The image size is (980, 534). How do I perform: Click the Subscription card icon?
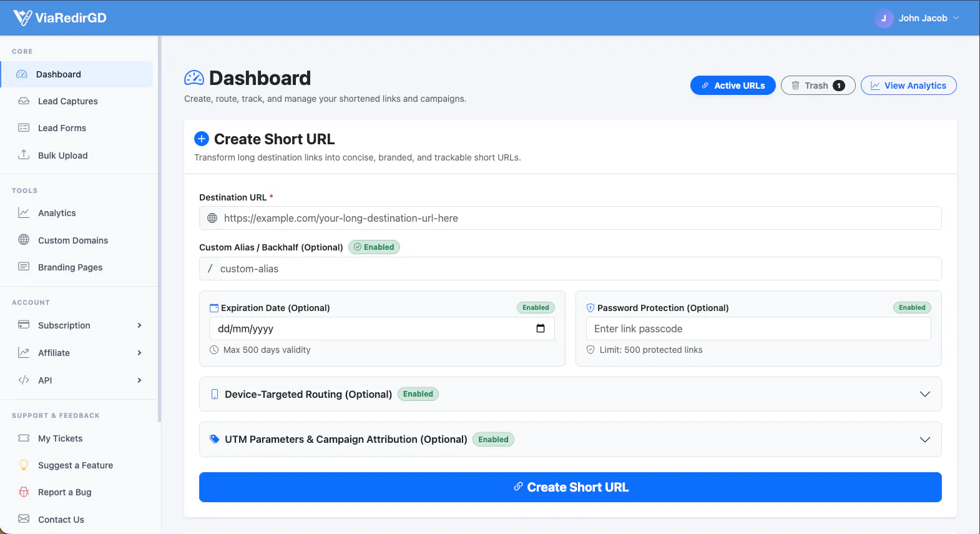click(x=24, y=325)
